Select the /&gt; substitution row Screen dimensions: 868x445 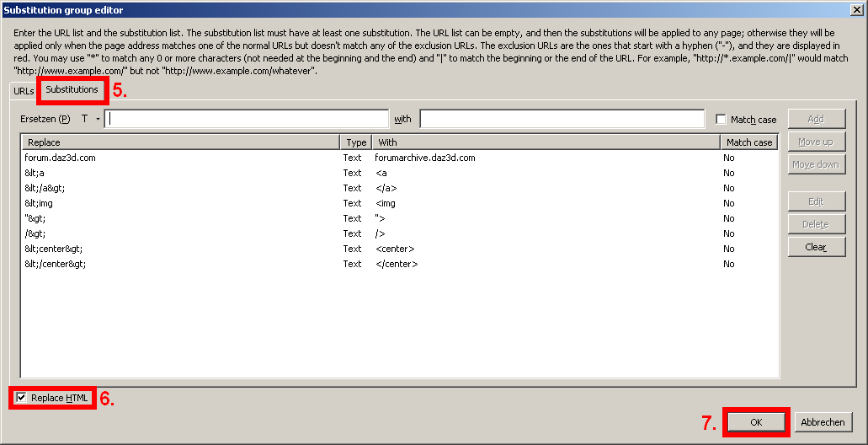(x=35, y=233)
